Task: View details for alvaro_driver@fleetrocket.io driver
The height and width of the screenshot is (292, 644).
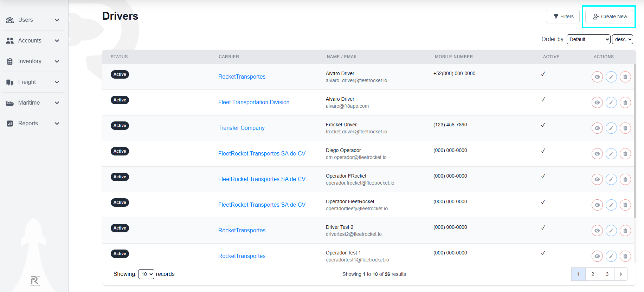Action: [597, 77]
